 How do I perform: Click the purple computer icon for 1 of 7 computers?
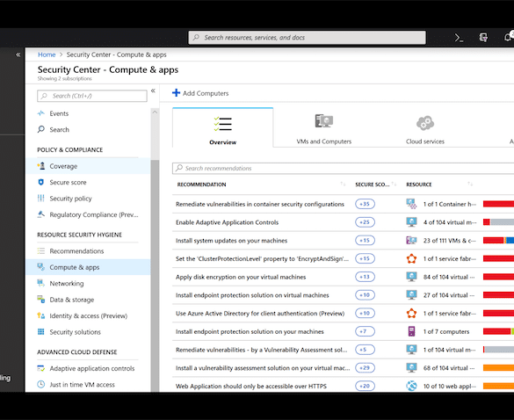click(411, 331)
